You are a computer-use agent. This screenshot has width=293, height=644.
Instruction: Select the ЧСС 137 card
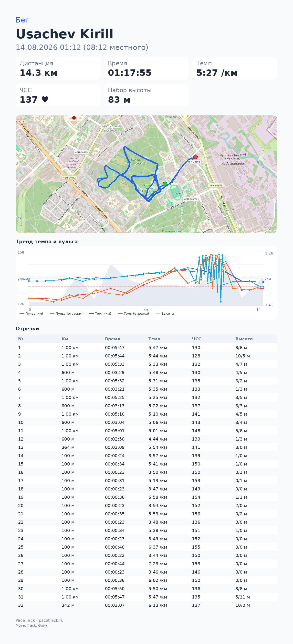pos(58,95)
